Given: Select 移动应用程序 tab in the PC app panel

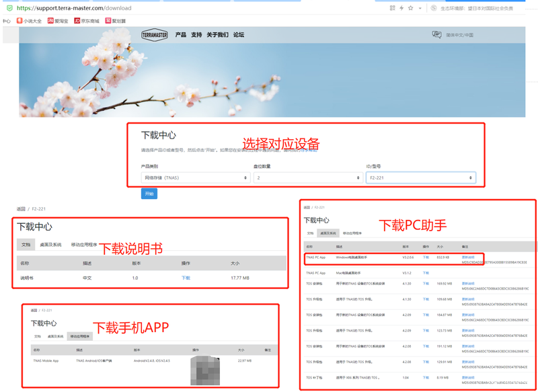Looking at the screenshot, I should (352, 233).
